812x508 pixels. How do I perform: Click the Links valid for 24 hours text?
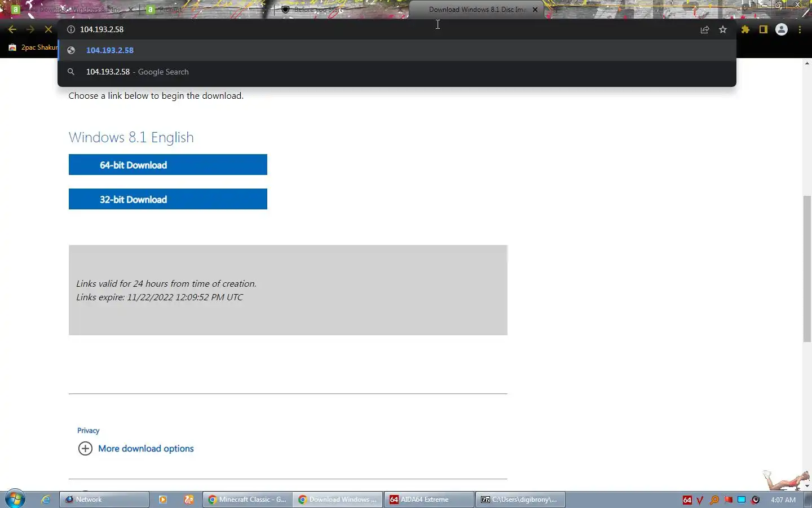point(166,284)
